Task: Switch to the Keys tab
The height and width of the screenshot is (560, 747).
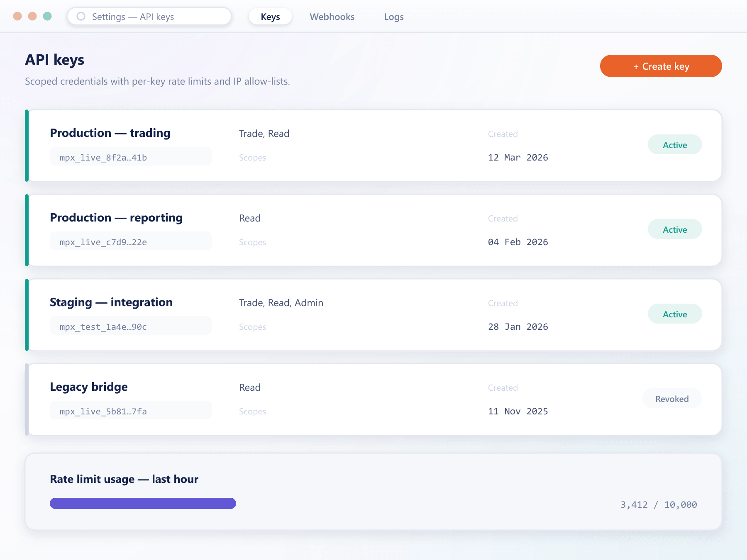Action: point(270,17)
